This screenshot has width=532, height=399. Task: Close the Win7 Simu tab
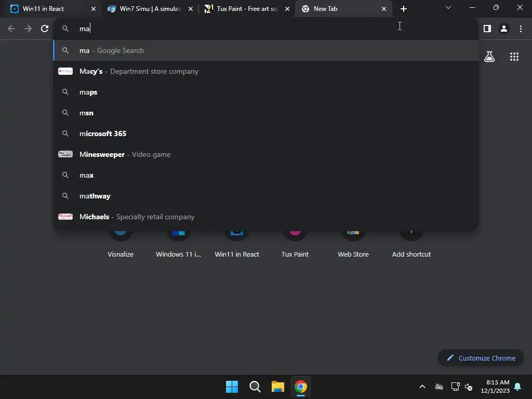pos(190,9)
